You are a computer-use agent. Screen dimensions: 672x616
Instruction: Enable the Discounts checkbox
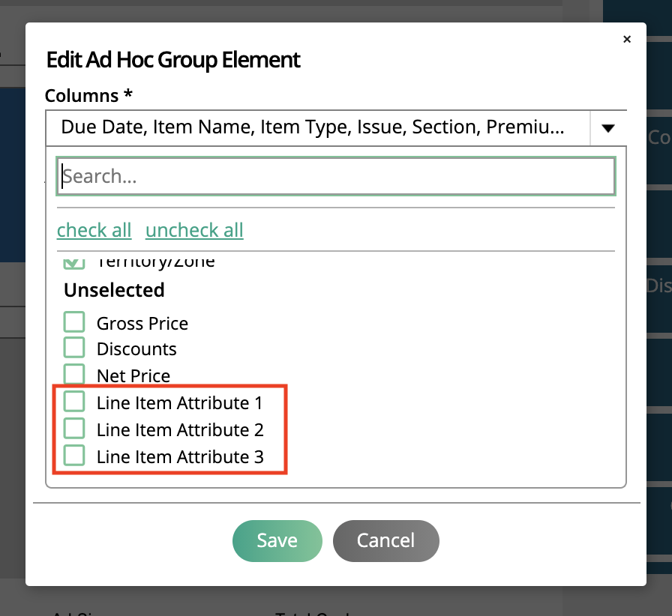(x=74, y=348)
